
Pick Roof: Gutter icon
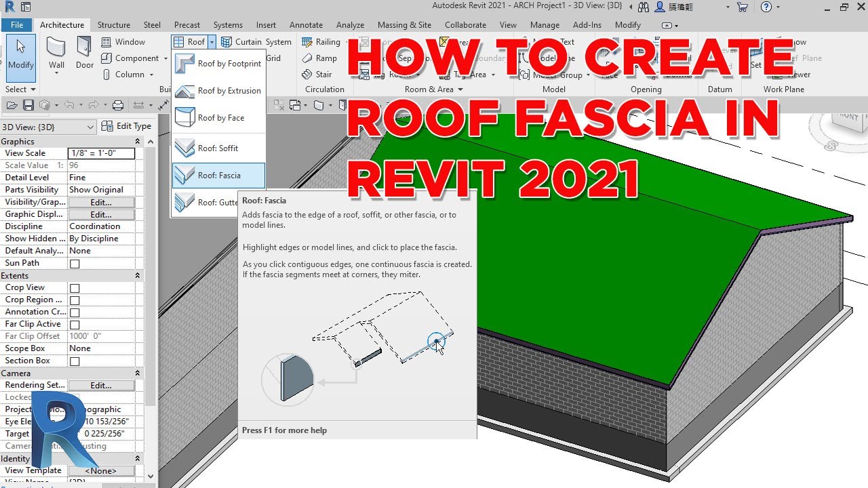pos(184,202)
